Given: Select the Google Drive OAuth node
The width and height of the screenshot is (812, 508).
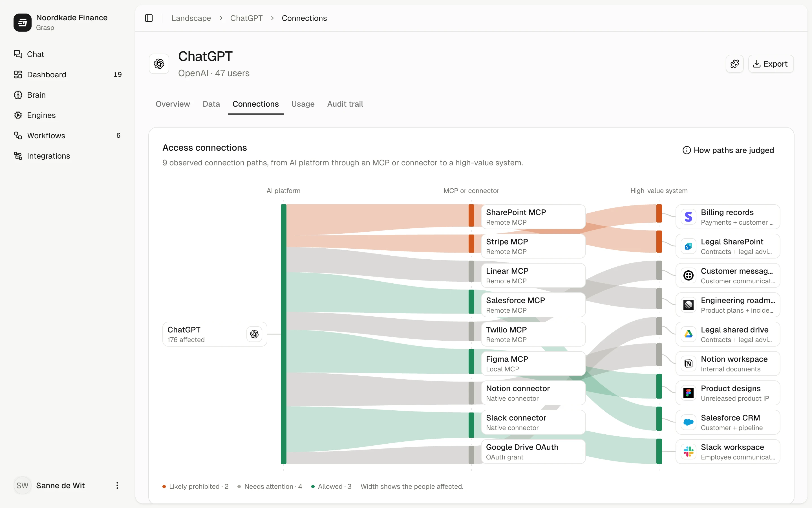Looking at the screenshot, I should point(533,452).
